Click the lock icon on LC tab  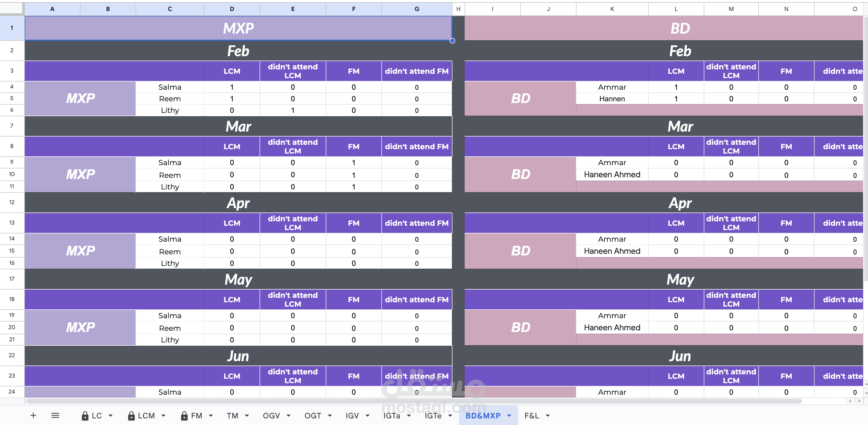coord(85,416)
